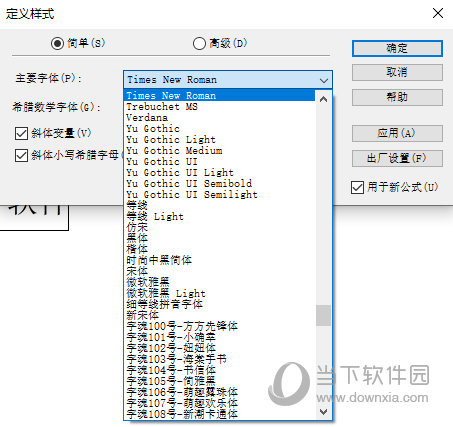The height and width of the screenshot is (427, 453).
Task: Select 时尚中黑简体 font
Action: (x=220, y=260)
